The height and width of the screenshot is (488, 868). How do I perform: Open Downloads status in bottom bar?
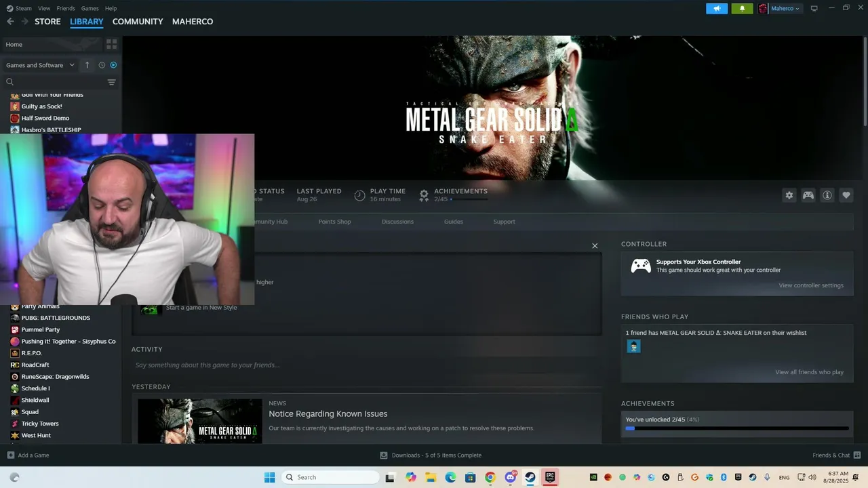click(431, 455)
